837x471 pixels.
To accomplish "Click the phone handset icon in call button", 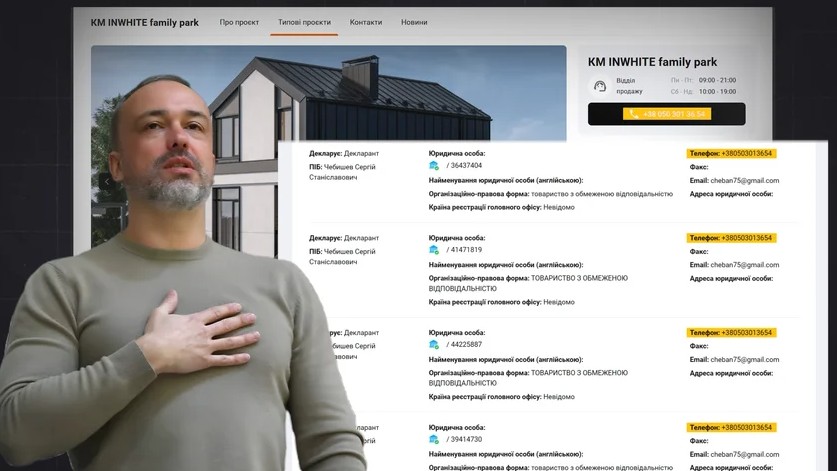I will (x=634, y=114).
